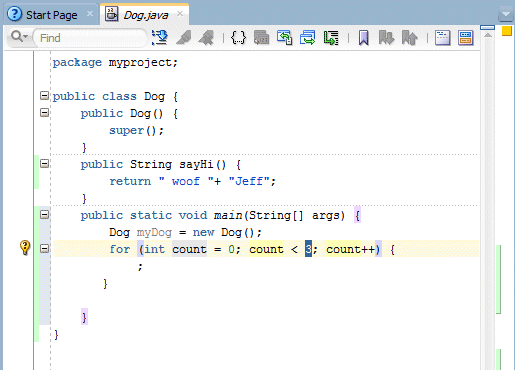515x370 pixels.
Task: Click 'Dog' in the class declaration line
Action: click(x=154, y=96)
